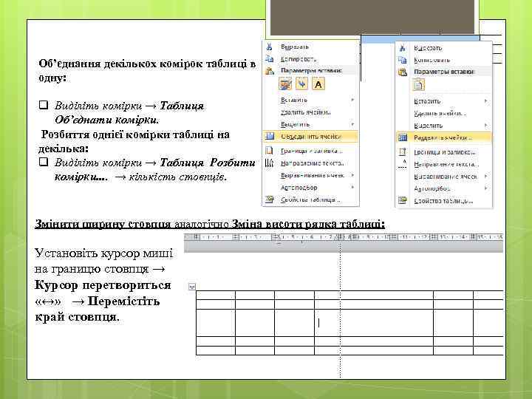Expand Автоподбор submenu arrow in Разделить ячейки menu
Viewport: 532px width, 399px height.
tap(486, 188)
